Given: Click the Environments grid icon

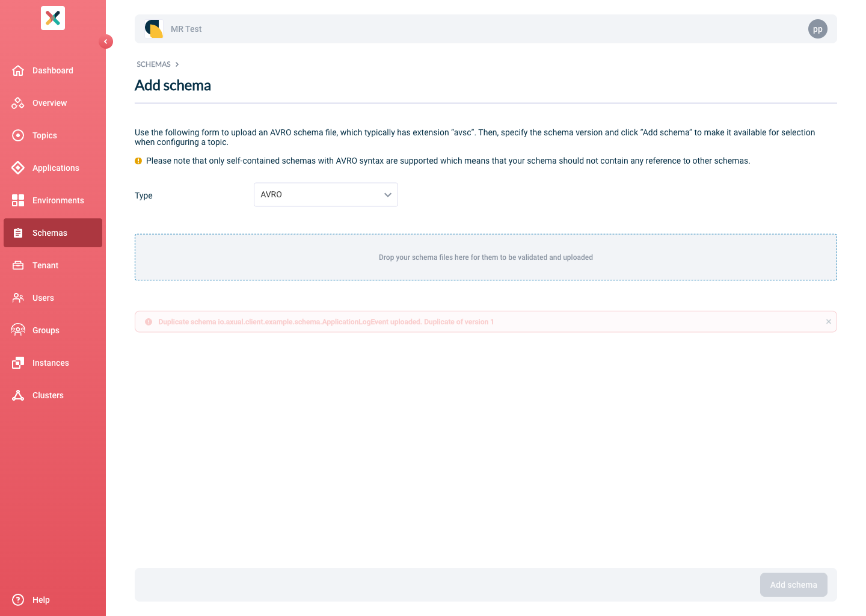Looking at the screenshot, I should click(18, 200).
